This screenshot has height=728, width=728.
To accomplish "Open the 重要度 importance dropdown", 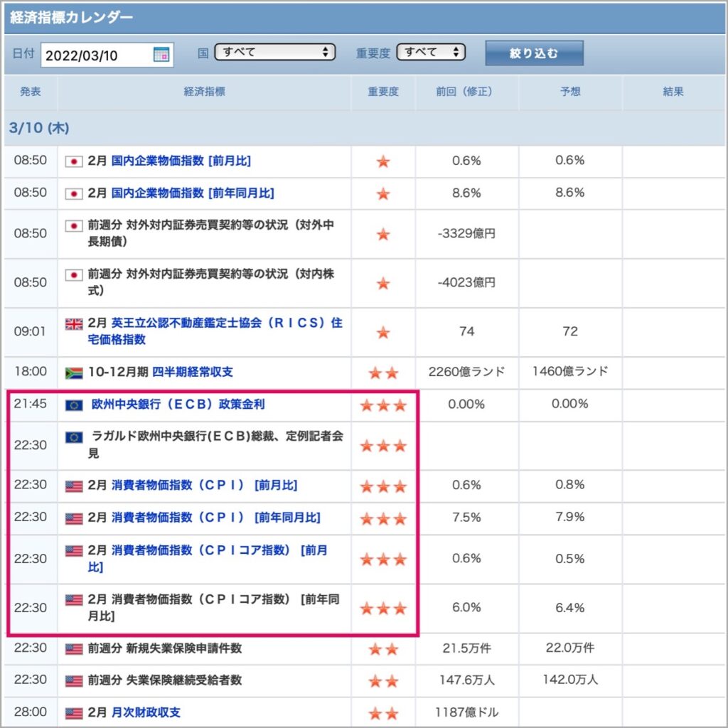I will [x=431, y=52].
